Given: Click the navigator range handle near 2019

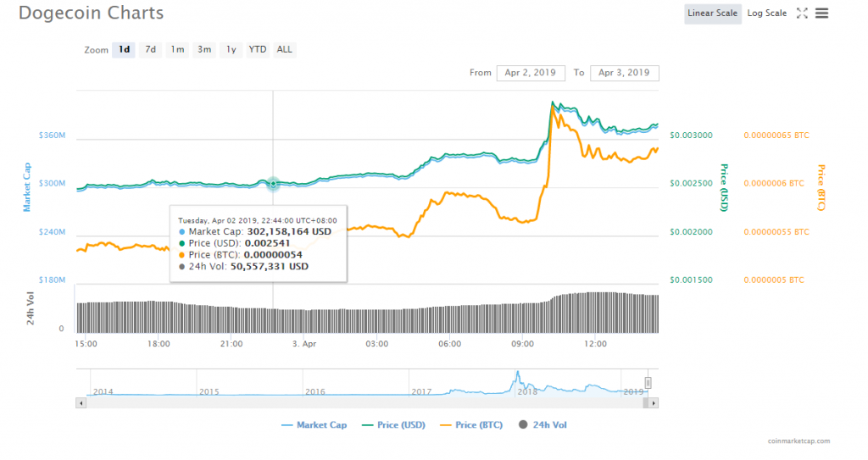Looking at the screenshot, I should pos(648,383).
